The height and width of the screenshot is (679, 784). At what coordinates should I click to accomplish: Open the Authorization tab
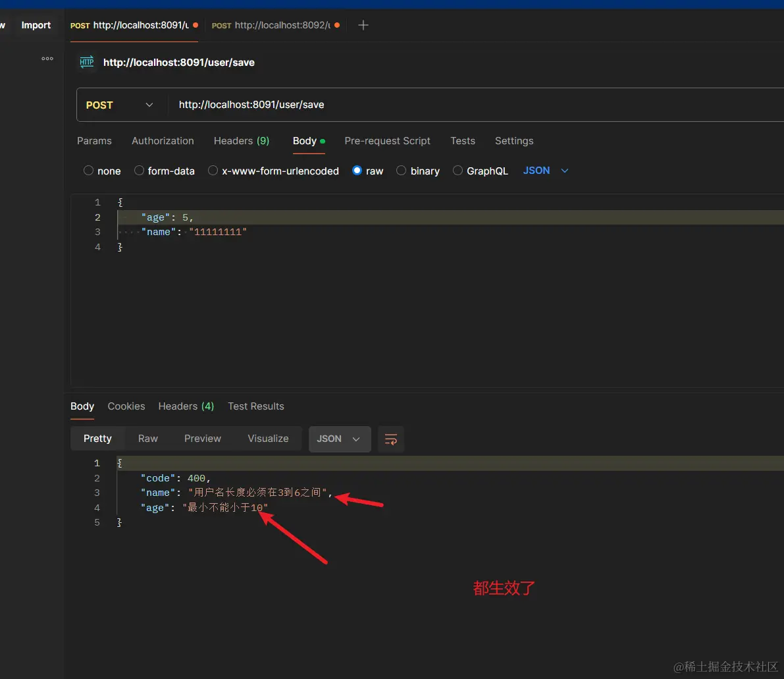pos(163,141)
